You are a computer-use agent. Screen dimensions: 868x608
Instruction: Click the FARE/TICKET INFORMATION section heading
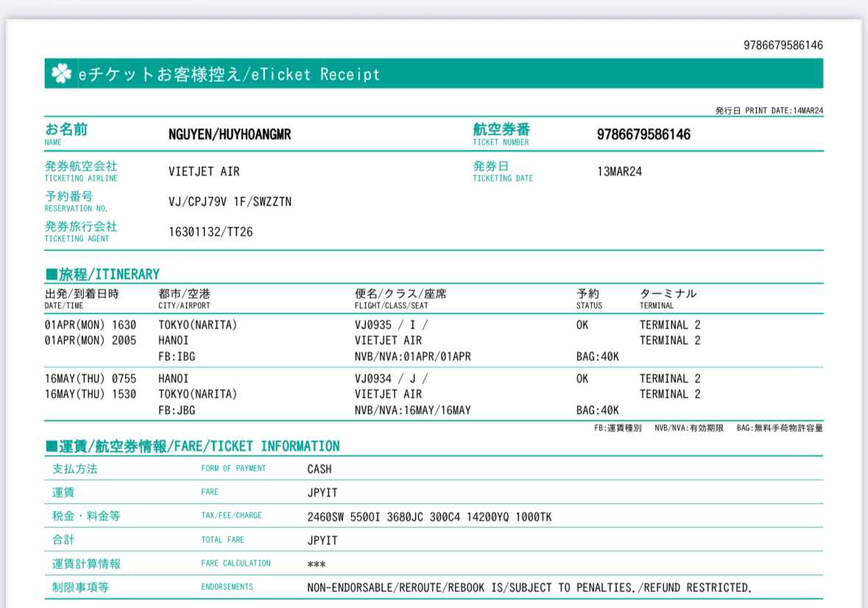193,446
